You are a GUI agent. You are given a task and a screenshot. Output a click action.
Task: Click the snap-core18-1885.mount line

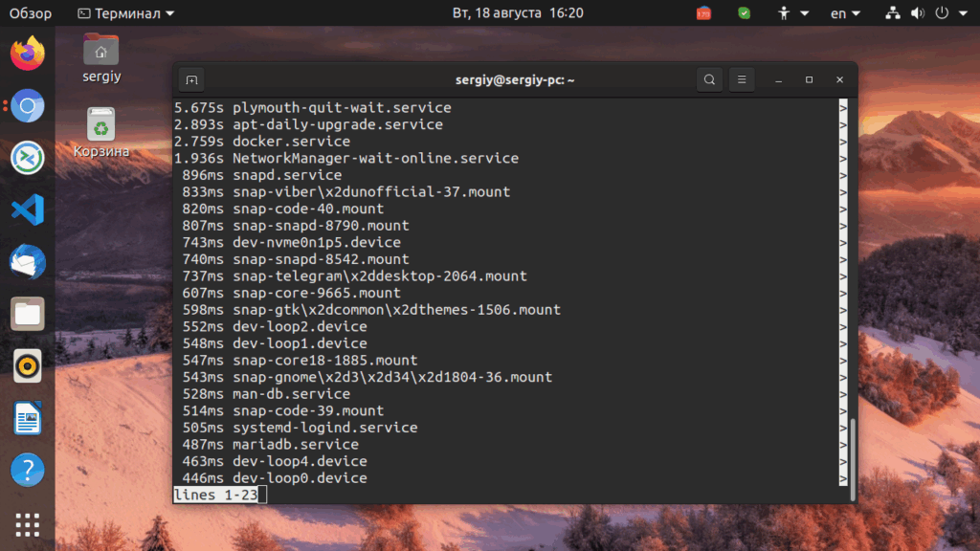click(x=300, y=361)
